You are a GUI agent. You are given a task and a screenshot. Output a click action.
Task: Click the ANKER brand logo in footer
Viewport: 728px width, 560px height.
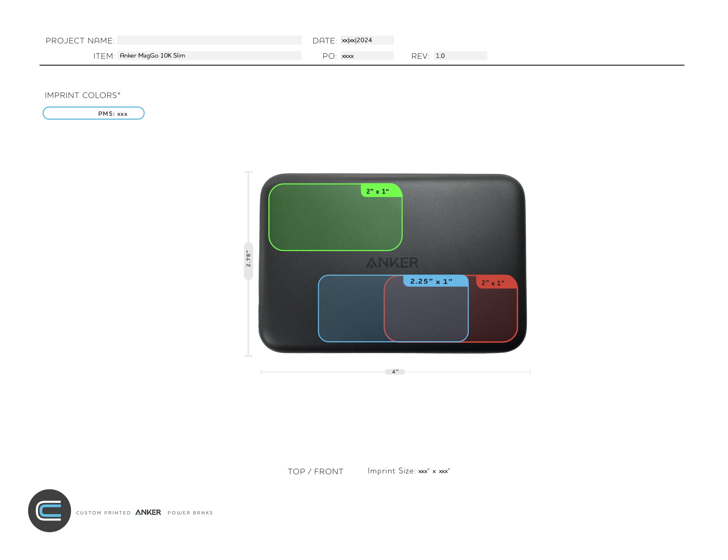[x=148, y=512]
